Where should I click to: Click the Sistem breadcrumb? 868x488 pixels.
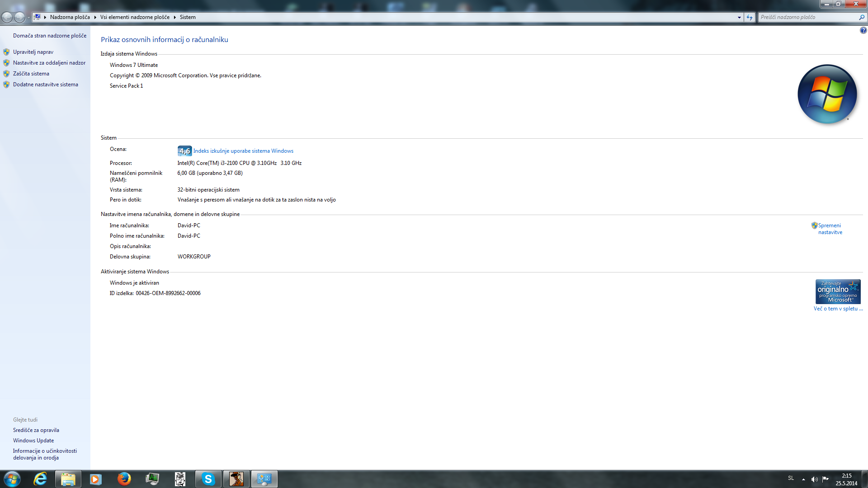coord(188,17)
